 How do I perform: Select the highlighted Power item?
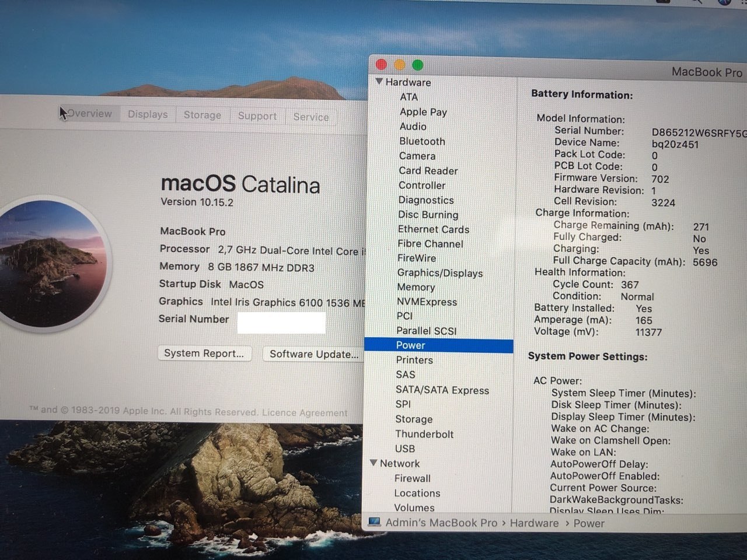click(x=439, y=345)
